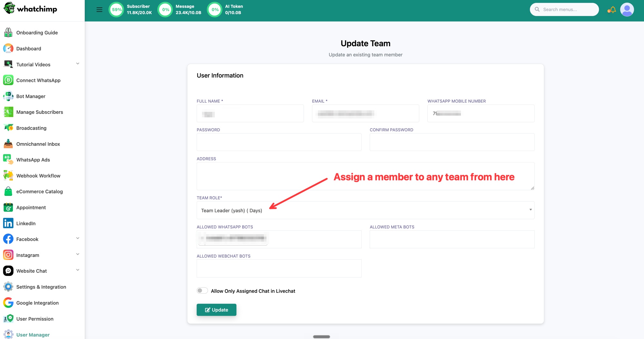Open Appointment calendar icon
Image resolution: width=644 pixels, height=339 pixels.
pyautogui.click(x=8, y=207)
